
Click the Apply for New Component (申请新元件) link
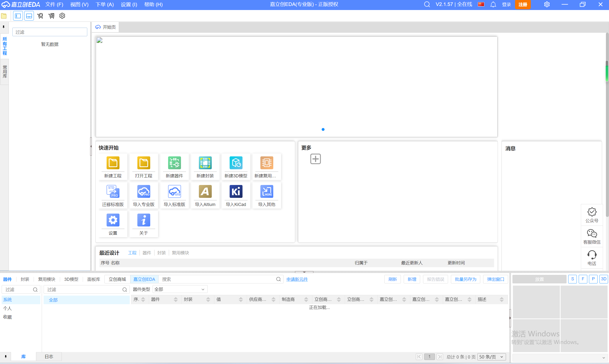297,279
